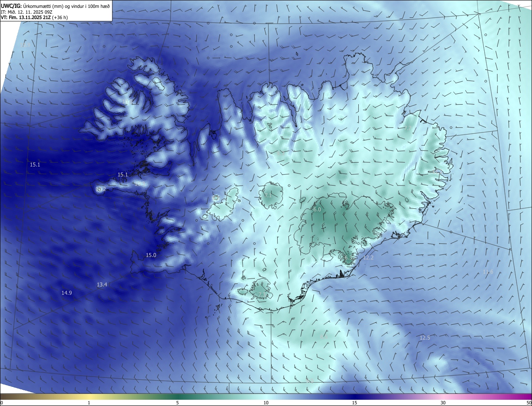Click the 30 label on the colour scale

pos(443,403)
